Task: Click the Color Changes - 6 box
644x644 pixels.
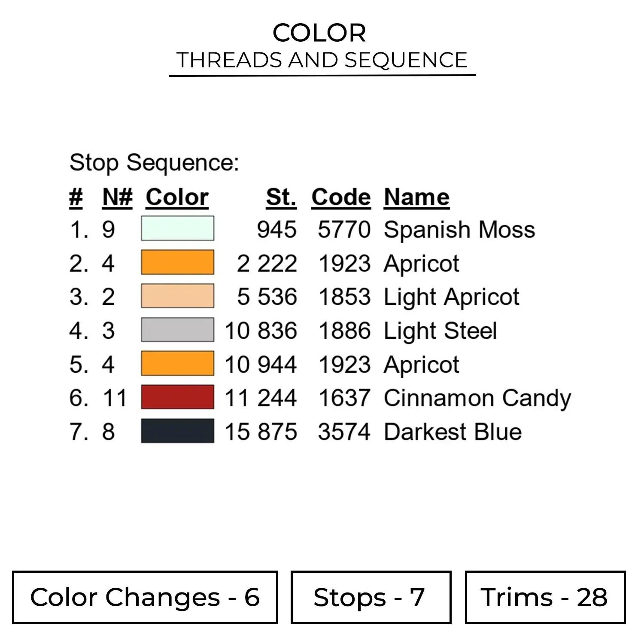Action: (x=145, y=597)
